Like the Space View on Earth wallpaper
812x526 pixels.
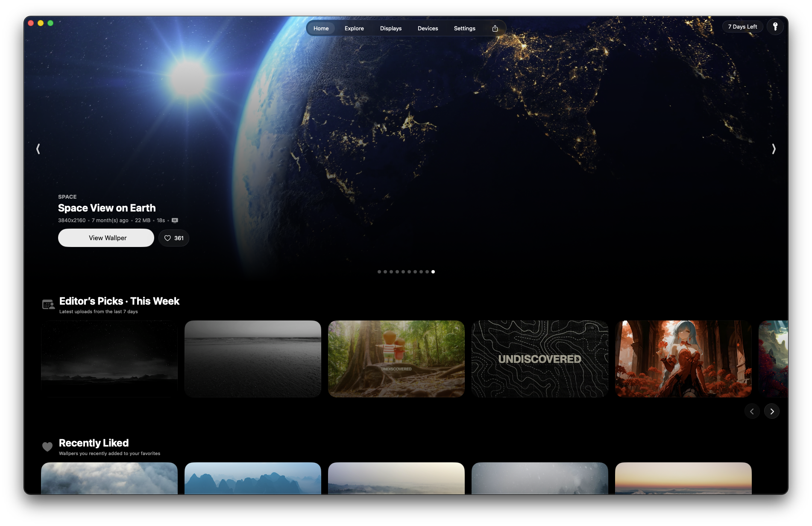tap(173, 238)
